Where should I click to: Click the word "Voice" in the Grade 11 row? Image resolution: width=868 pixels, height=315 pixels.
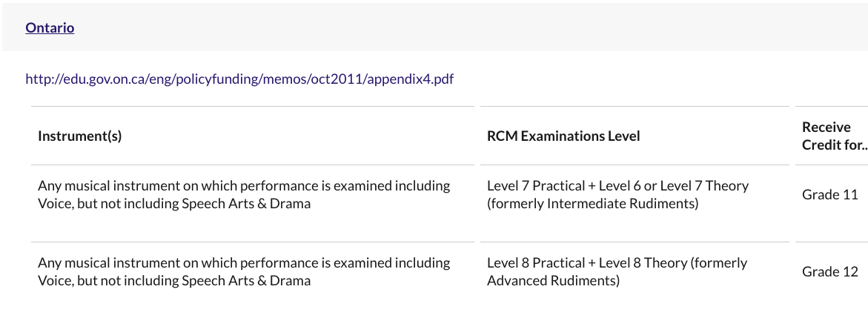(x=54, y=204)
